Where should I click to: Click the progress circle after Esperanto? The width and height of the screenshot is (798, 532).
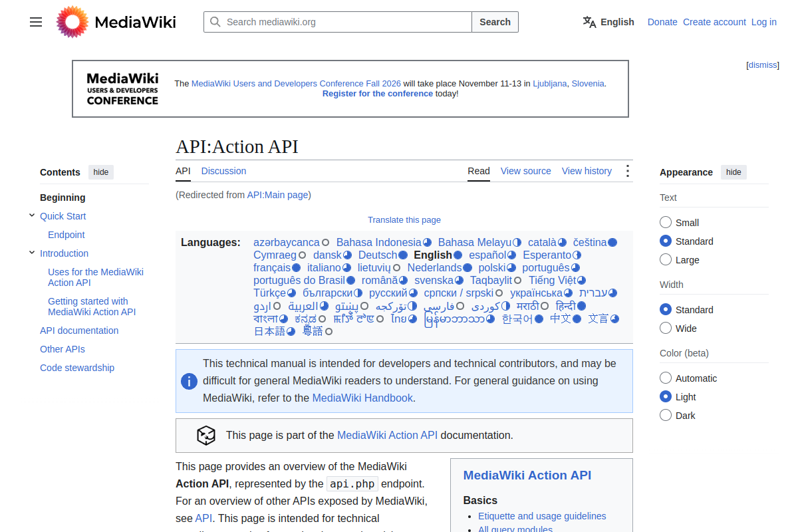coord(577,255)
